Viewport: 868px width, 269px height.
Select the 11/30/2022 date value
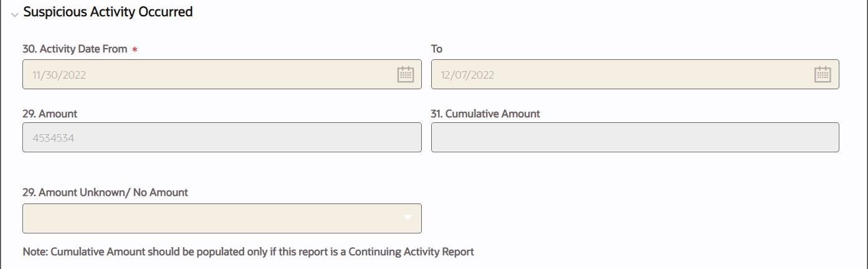coord(59,75)
